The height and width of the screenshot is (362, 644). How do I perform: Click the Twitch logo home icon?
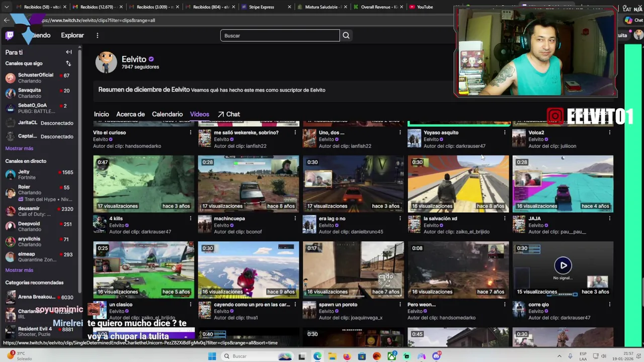(10, 35)
